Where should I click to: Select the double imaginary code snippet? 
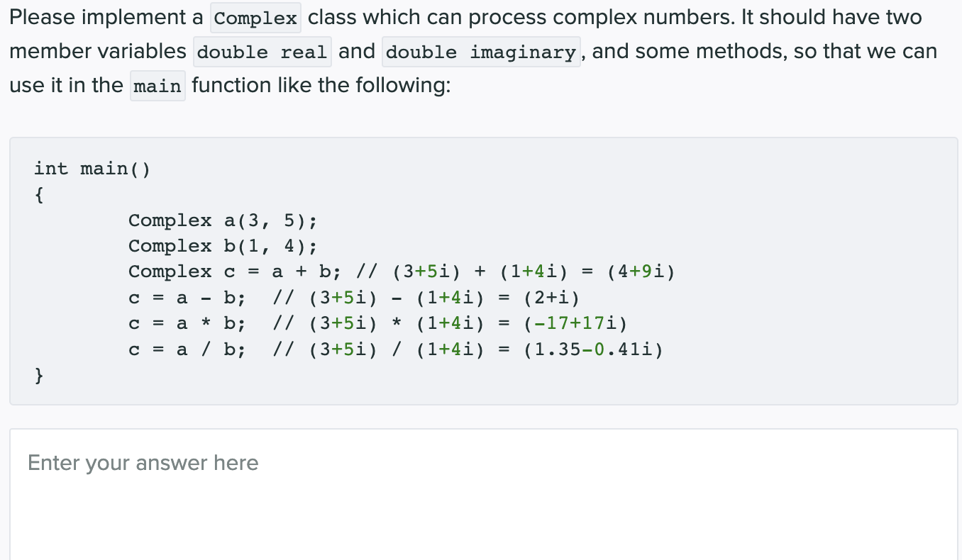(481, 51)
